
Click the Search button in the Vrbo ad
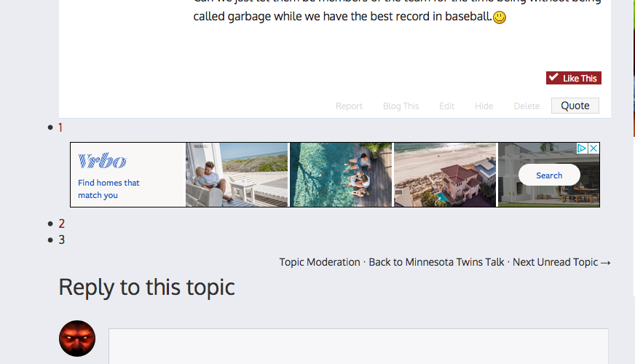(x=549, y=175)
